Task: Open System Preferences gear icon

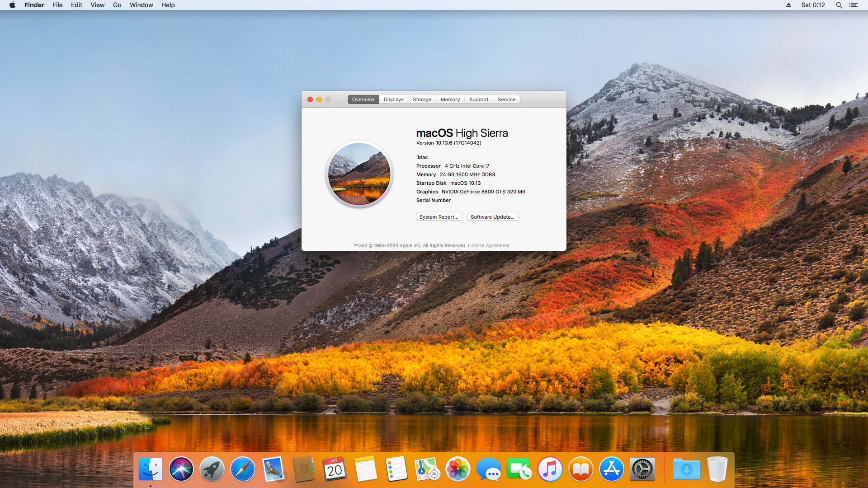Action: point(642,469)
